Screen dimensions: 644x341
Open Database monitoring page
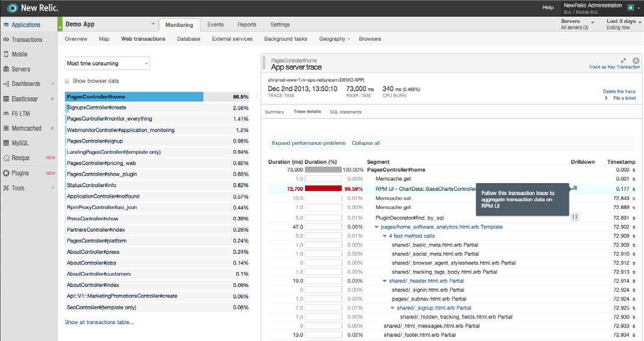(188, 38)
